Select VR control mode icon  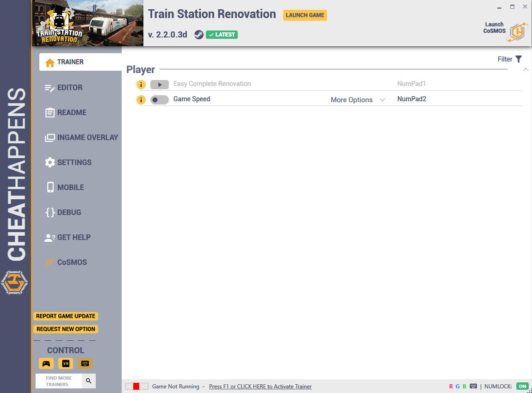click(x=66, y=363)
